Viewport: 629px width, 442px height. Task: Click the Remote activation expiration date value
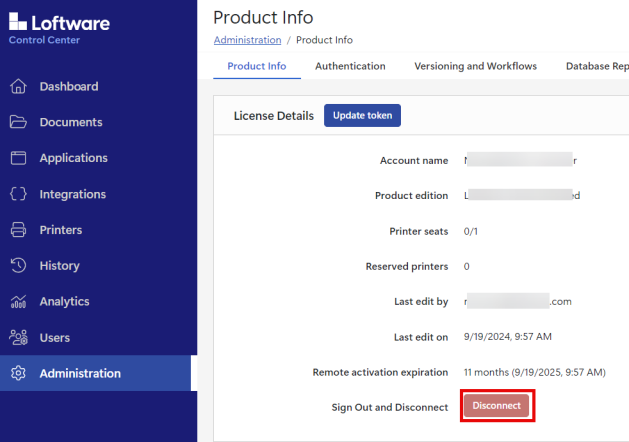point(534,372)
